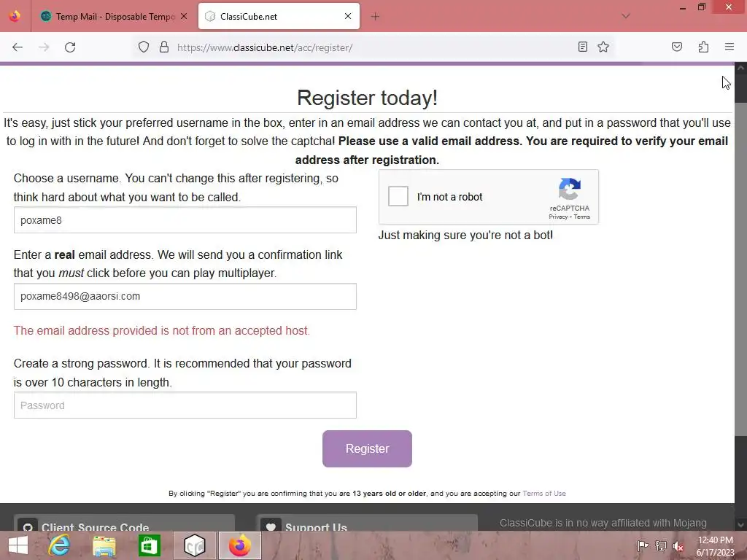The width and height of the screenshot is (747, 560).
Task: Click the red error text about accepted host
Action: (x=162, y=330)
